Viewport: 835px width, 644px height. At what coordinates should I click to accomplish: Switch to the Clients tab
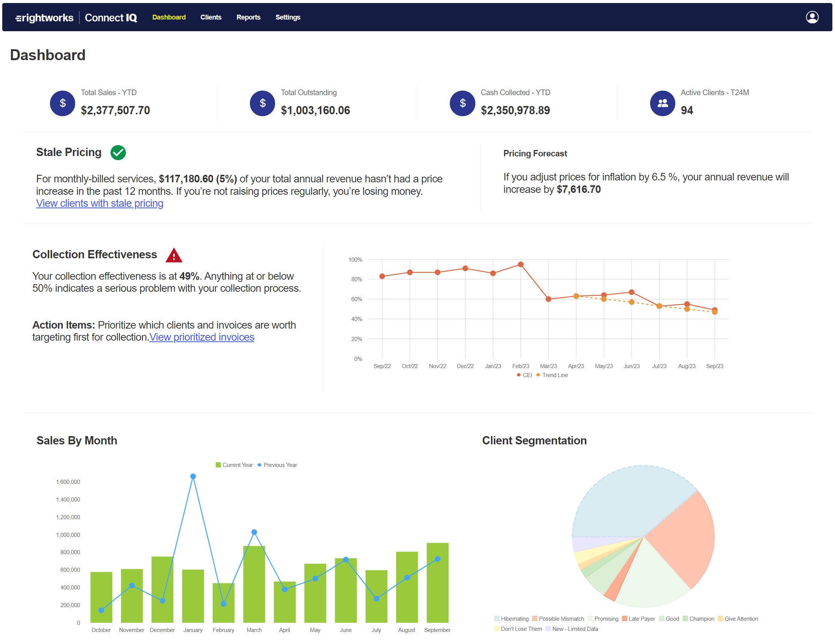211,17
